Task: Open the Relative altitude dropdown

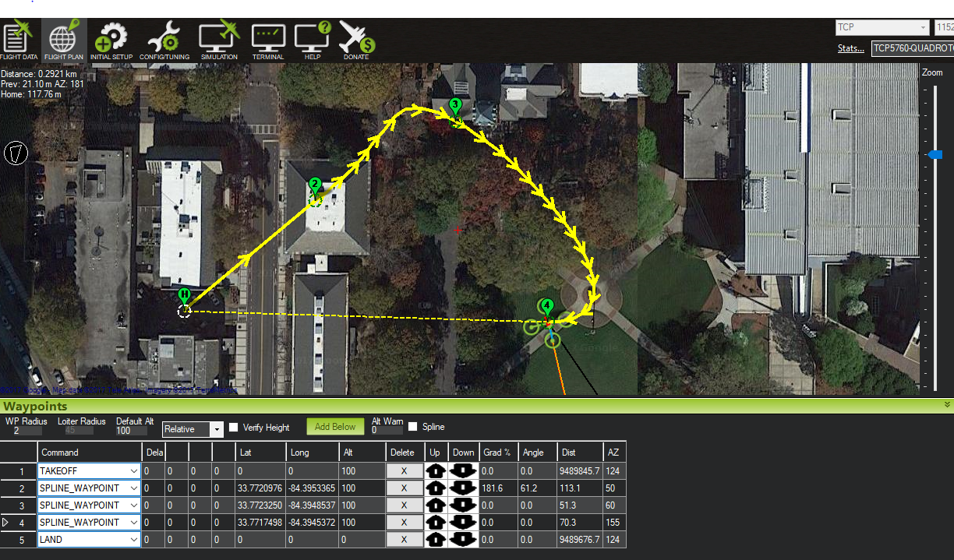Action: pyautogui.click(x=217, y=429)
